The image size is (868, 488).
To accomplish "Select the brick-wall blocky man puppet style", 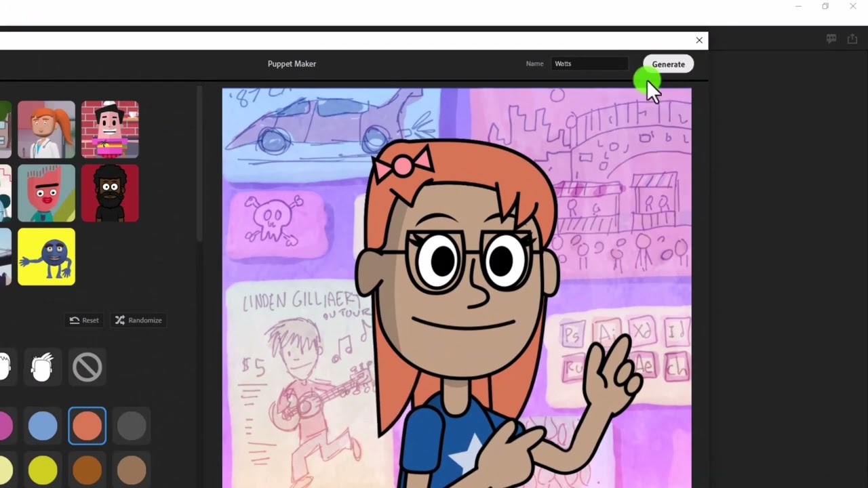I will tap(110, 129).
